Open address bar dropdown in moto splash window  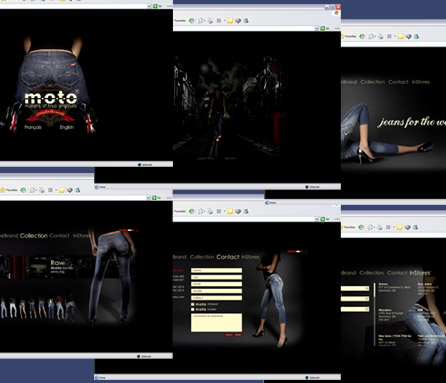tap(149, 6)
